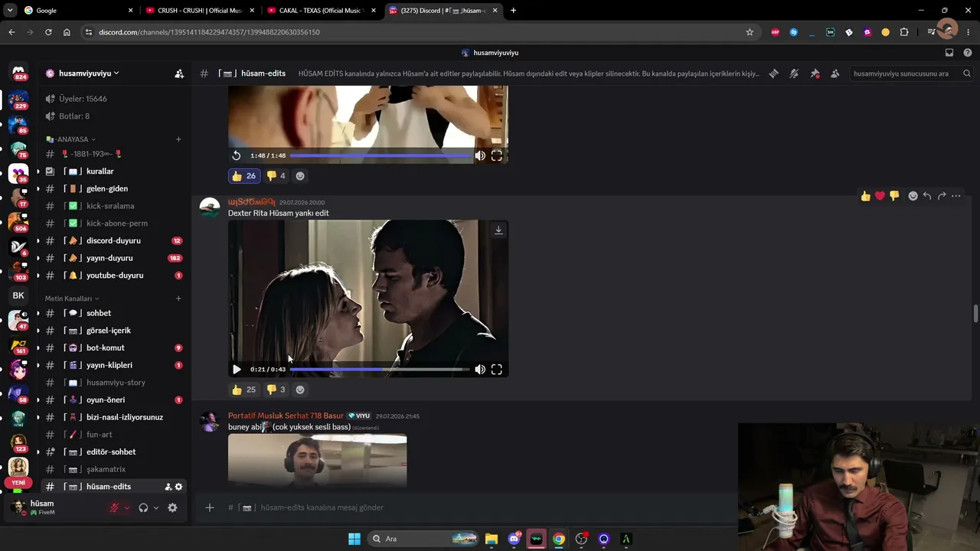Add reaction under the Dexter Rita video
This screenshot has width=980, height=551.
tap(300, 390)
